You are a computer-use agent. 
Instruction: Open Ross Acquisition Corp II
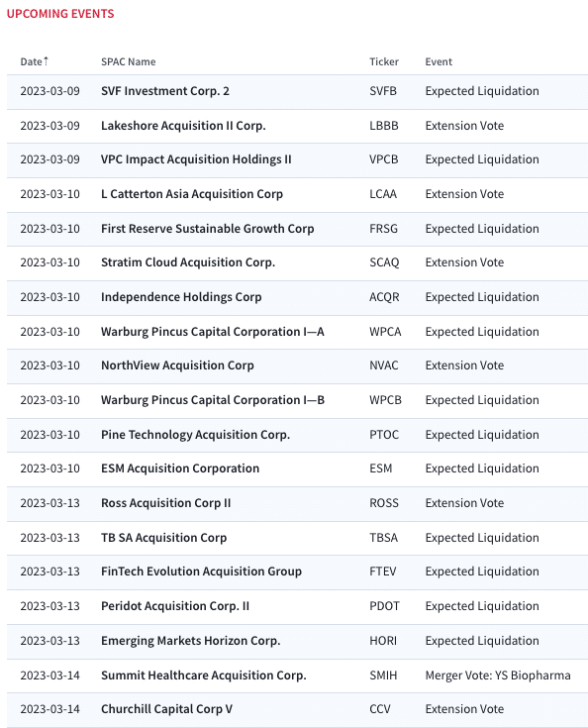point(165,503)
